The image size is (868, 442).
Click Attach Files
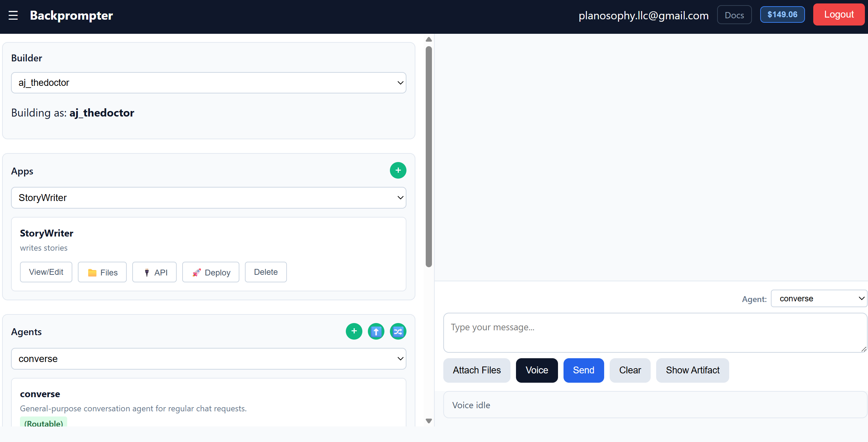pos(477,370)
